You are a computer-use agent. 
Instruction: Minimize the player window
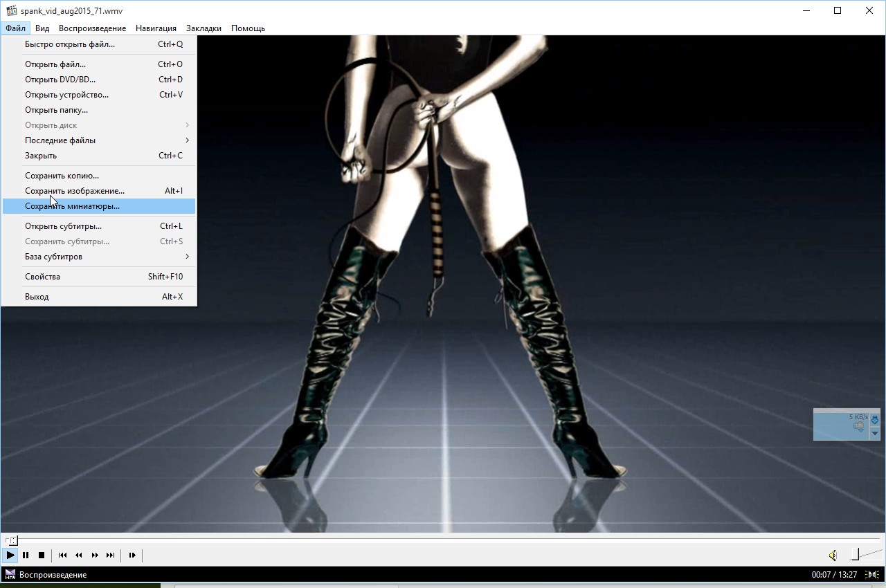pyautogui.click(x=806, y=10)
